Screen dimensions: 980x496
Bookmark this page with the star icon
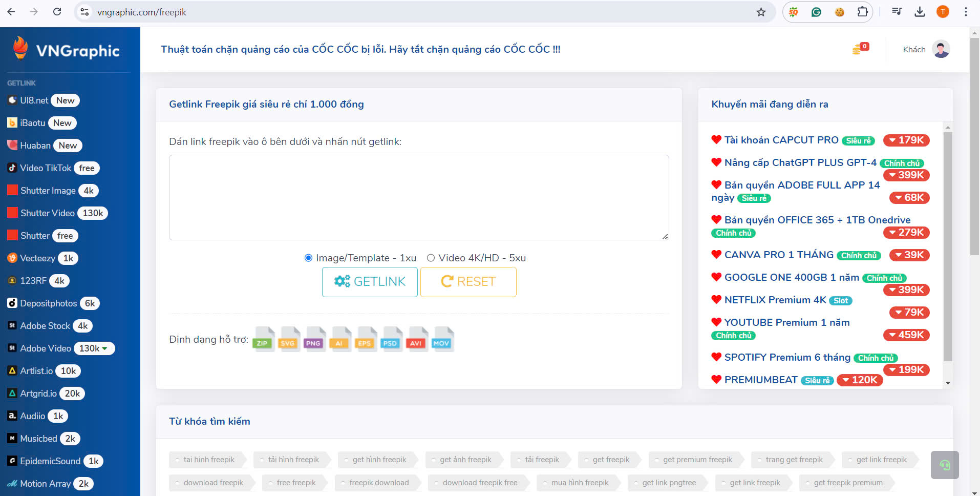click(761, 12)
